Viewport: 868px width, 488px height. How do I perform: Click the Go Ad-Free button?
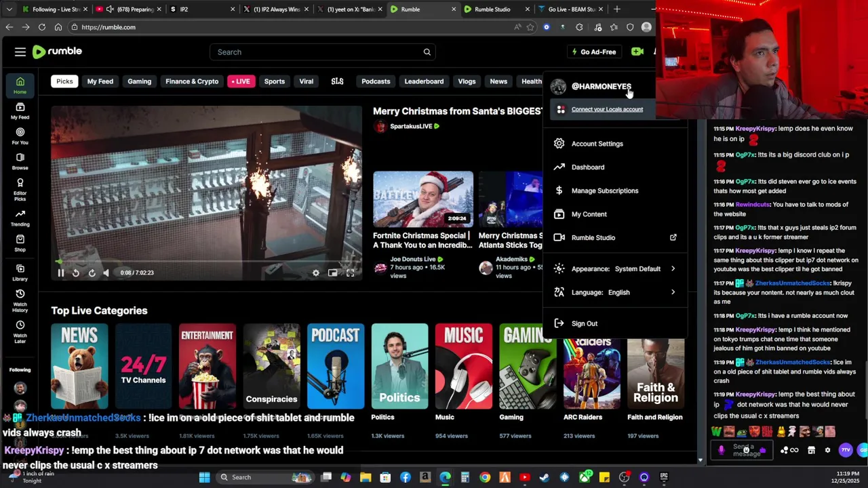(x=594, y=52)
